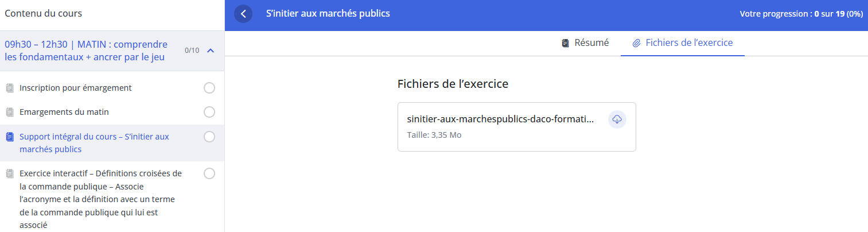Download the sinitier-aux-marchespublics file via cloud icon
The width and height of the screenshot is (868, 232).
coord(617,119)
